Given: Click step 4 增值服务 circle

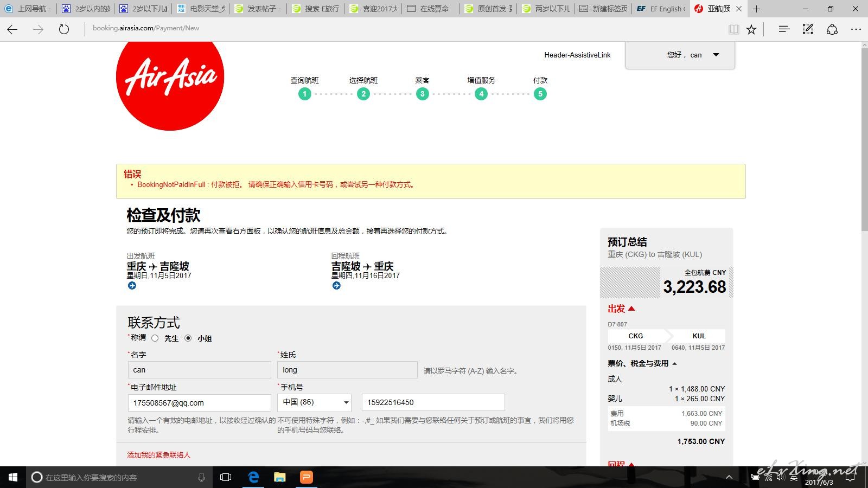Looking at the screenshot, I should pos(481,94).
